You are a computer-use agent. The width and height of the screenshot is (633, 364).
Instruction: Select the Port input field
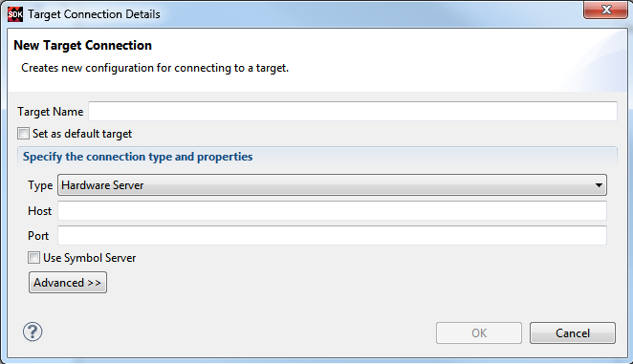(332, 235)
